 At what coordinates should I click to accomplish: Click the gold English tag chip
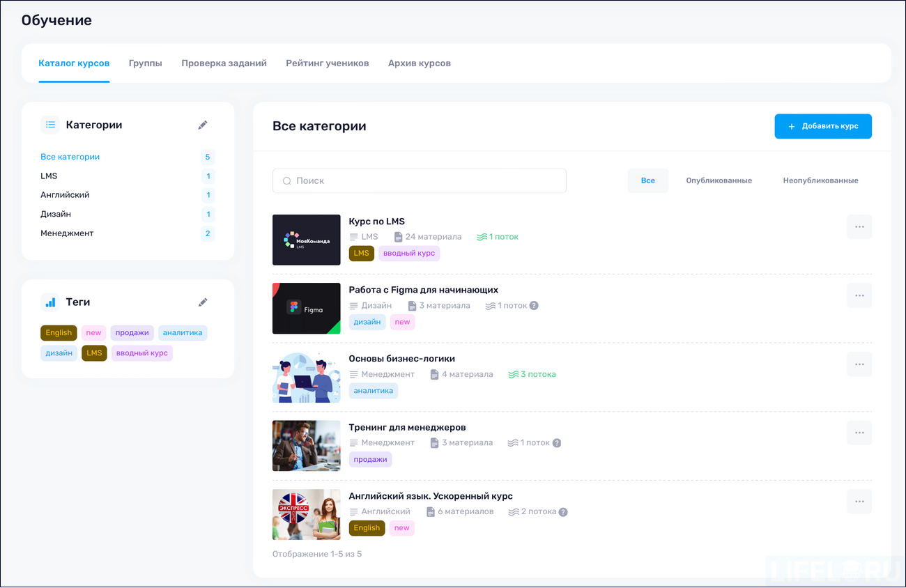point(59,332)
